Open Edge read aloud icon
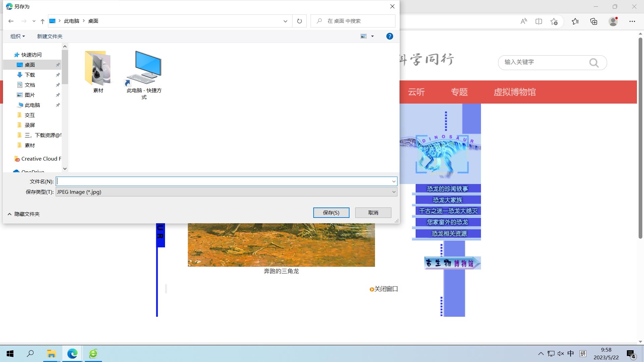The image size is (644, 362). pos(524,21)
